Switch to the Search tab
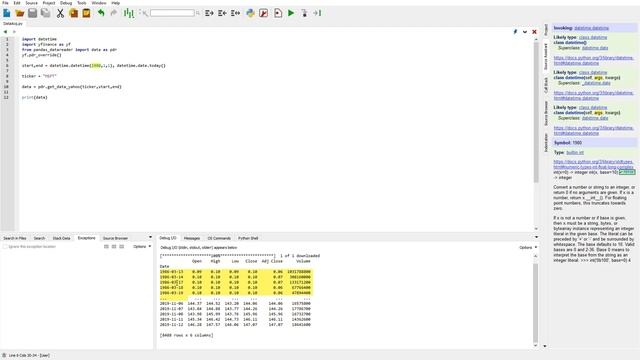This screenshot has height=360, width=640. (39, 238)
